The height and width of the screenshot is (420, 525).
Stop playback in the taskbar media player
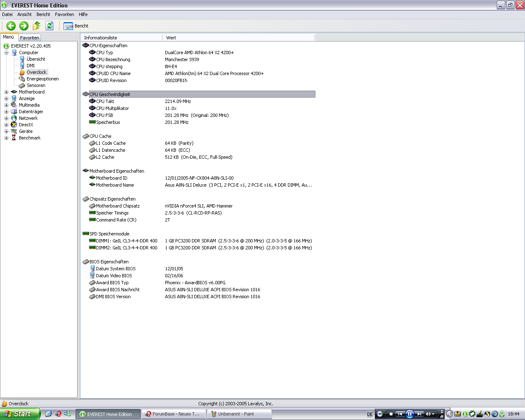point(391,414)
